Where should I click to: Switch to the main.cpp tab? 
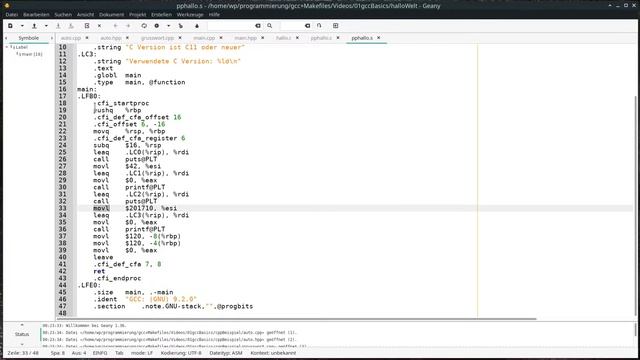204,38
